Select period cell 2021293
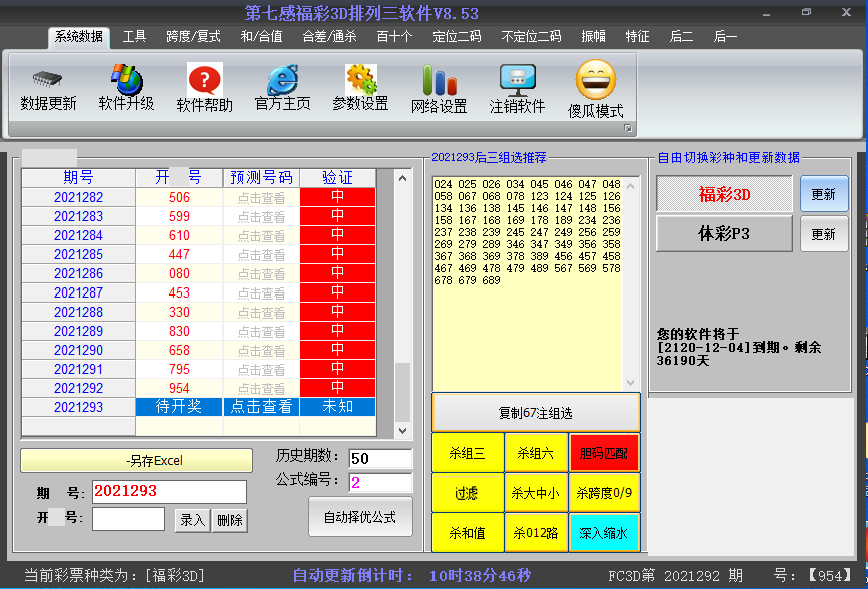Viewport: 868px width, 589px height. [x=78, y=406]
